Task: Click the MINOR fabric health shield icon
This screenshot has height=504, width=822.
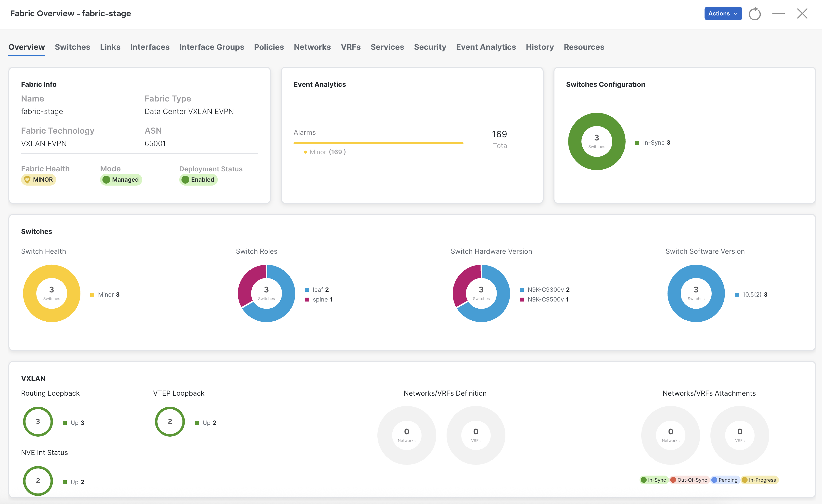Action: pyautogui.click(x=27, y=179)
